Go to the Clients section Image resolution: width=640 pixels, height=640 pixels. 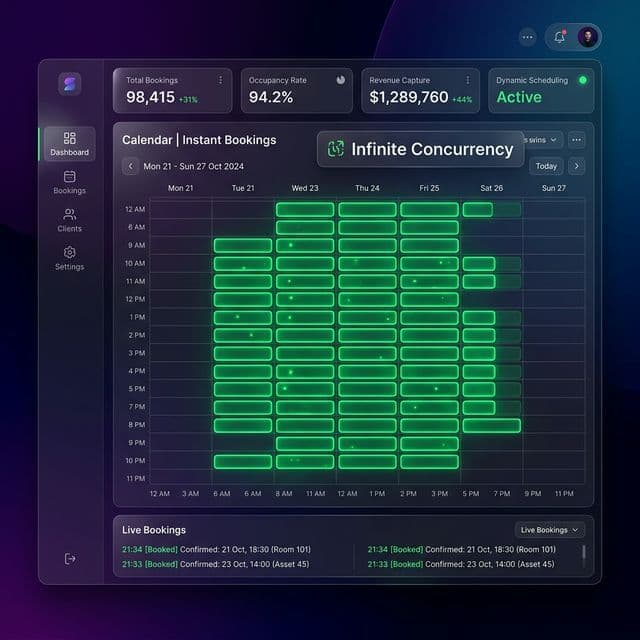point(69,220)
